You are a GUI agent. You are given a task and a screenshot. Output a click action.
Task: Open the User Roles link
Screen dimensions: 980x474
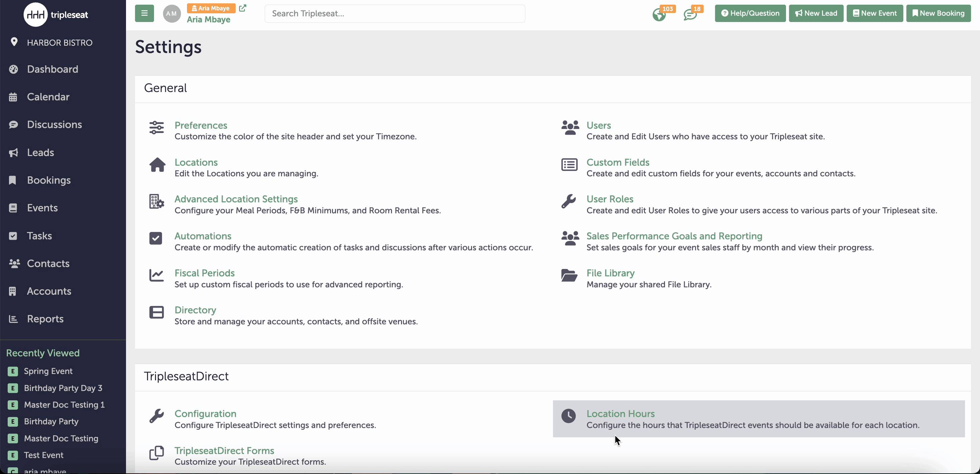pos(609,199)
